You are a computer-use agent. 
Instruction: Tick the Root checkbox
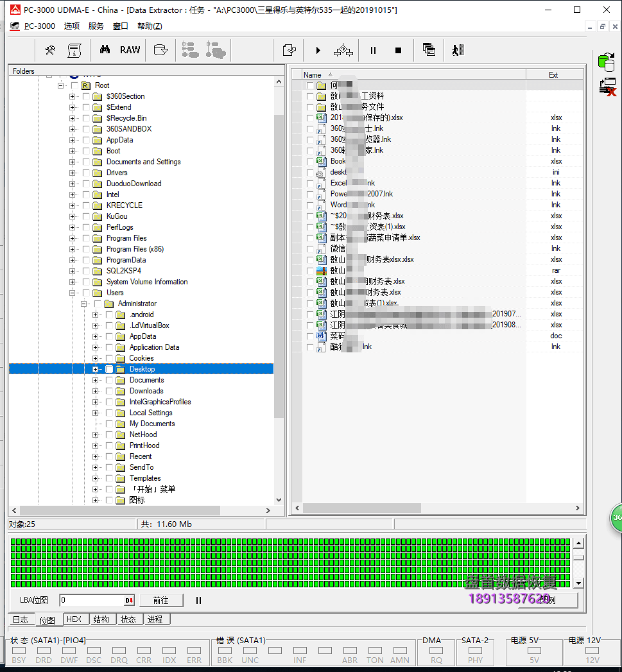click(x=74, y=86)
